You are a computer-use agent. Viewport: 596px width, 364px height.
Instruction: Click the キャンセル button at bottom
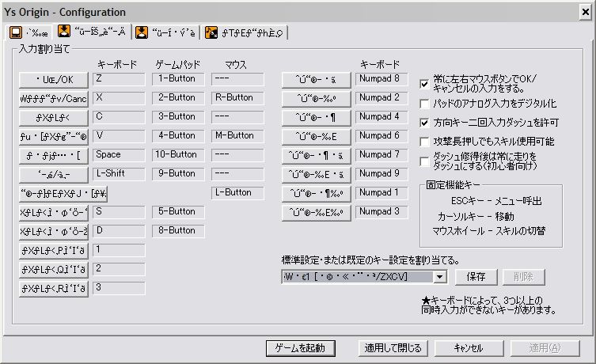469,348
